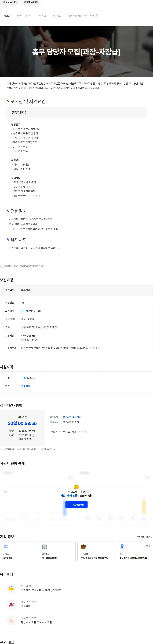This screenshot has height=644, width=153.
Task: Click the 저녁 식사 지원 tag at top
Action: click(31, 2)
